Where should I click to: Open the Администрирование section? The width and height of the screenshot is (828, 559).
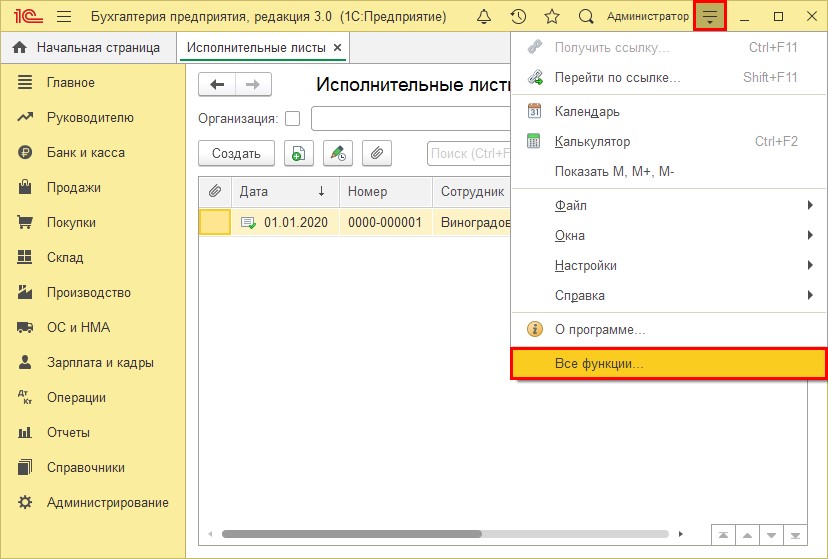(107, 502)
